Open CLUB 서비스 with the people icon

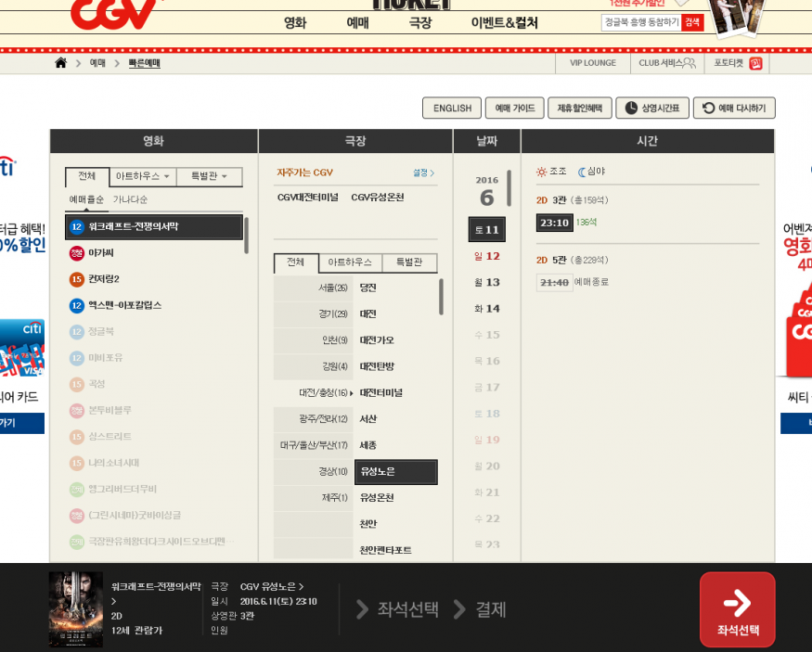click(666, 63)
